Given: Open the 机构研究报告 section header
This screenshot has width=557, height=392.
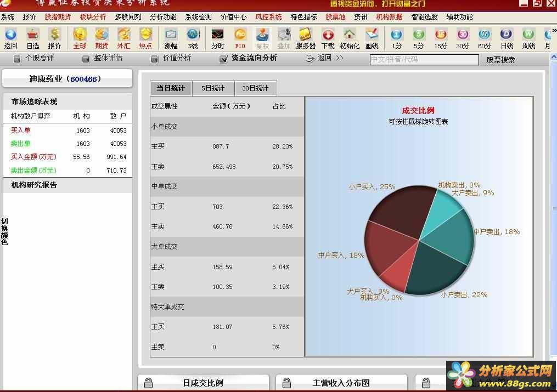Looking at the screenshot, I should coord(67,185).
